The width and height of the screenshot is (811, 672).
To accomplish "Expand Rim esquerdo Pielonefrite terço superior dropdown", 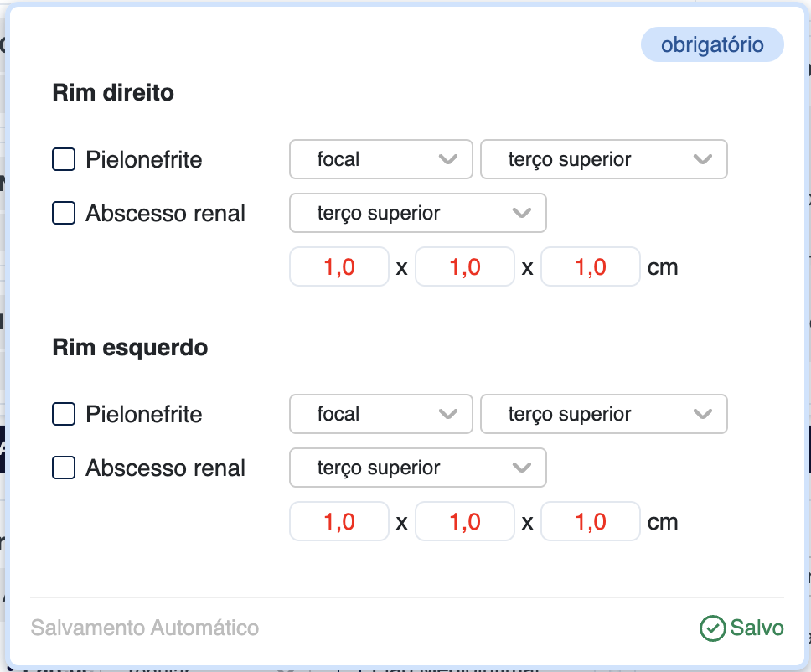I will pos(603,414).
